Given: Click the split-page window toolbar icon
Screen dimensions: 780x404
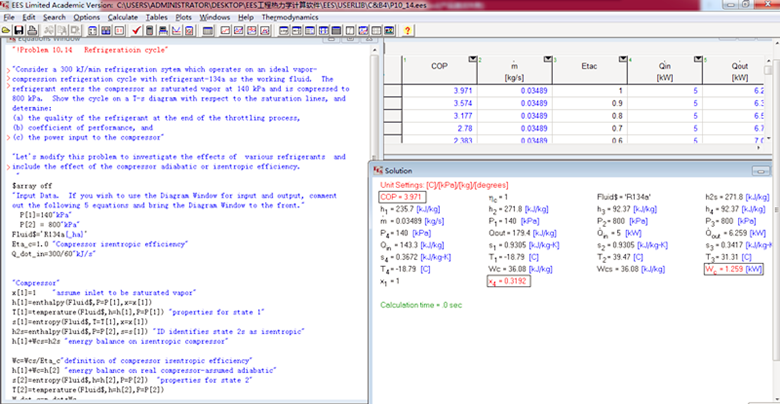Looking at the screenshot, I should point(350,30).
